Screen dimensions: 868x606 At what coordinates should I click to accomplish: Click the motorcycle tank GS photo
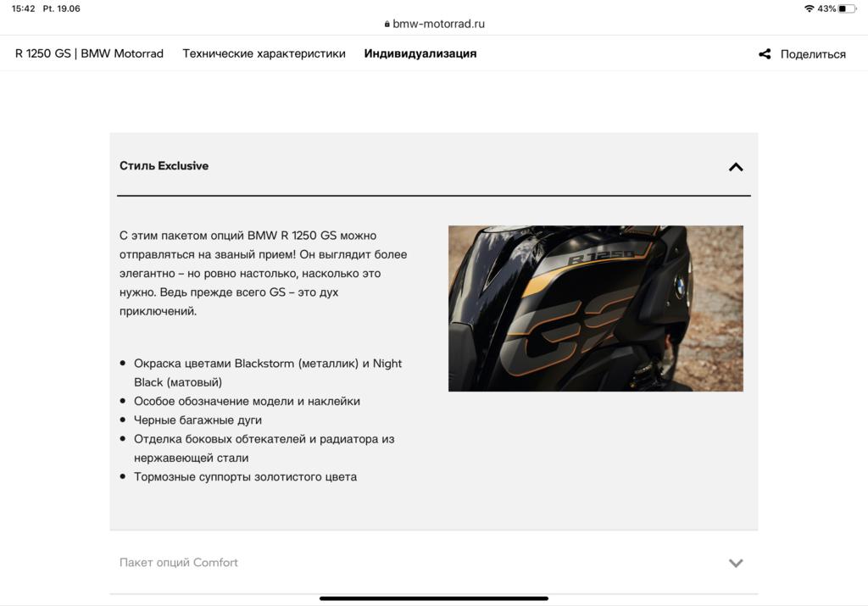pyautogui.click(x=595, y=309)
